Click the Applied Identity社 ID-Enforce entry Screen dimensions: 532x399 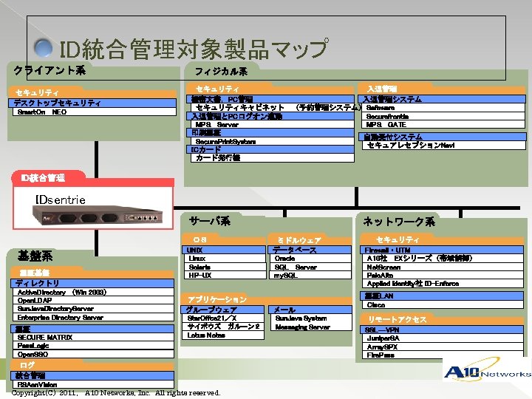(x=443, y=284)
